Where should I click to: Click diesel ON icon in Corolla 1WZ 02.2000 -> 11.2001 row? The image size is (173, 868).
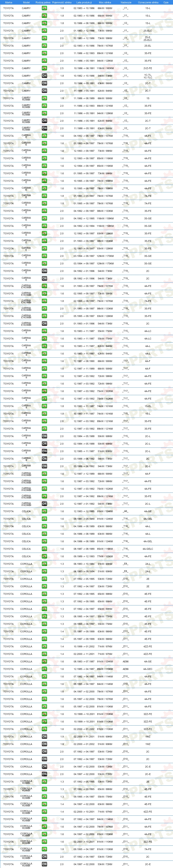pos(44,737)
